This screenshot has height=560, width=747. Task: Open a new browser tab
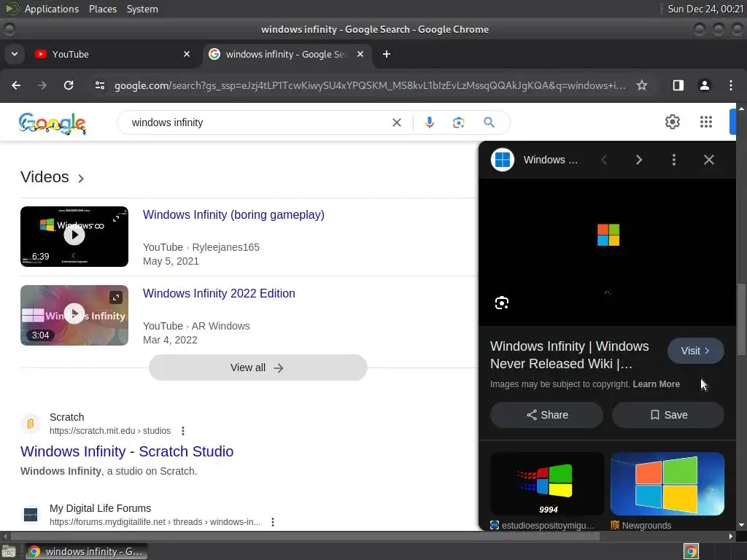click(x=387, y=54)
